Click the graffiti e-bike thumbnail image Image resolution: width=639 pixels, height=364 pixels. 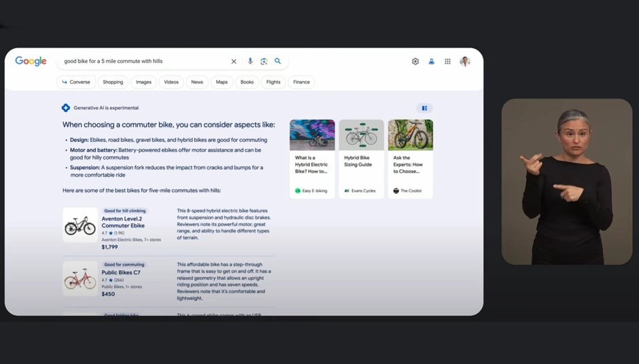click(312, 134)
